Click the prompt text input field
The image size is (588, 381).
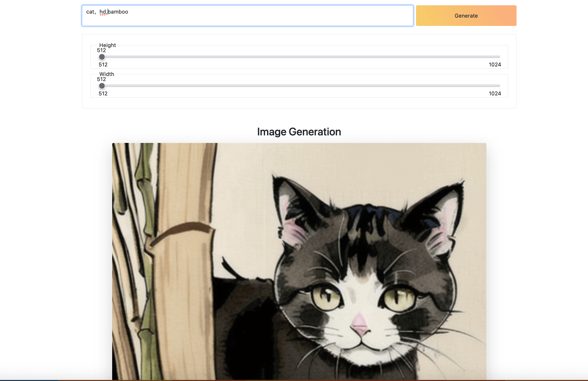click(x=247, y=16)
